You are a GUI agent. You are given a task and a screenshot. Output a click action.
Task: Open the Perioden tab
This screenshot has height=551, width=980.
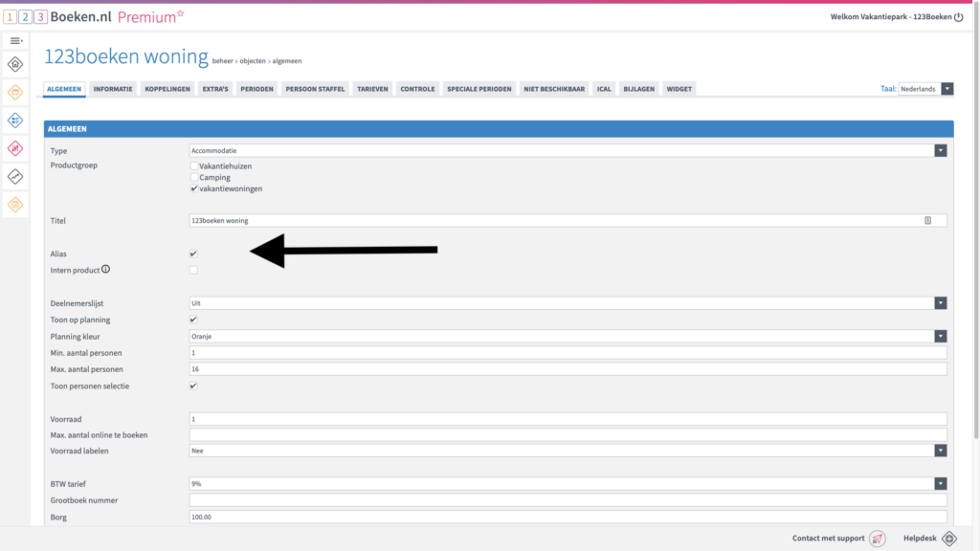(256, 89)
